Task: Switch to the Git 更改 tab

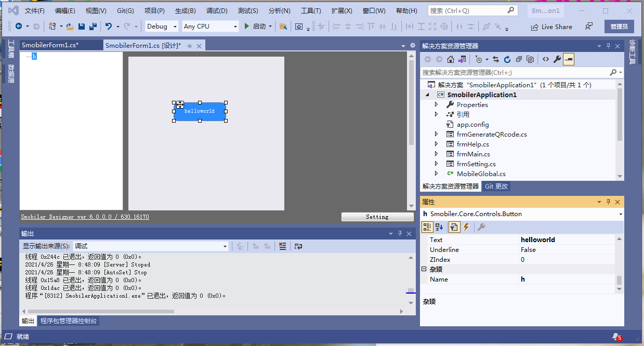Action: coord(496,185)
